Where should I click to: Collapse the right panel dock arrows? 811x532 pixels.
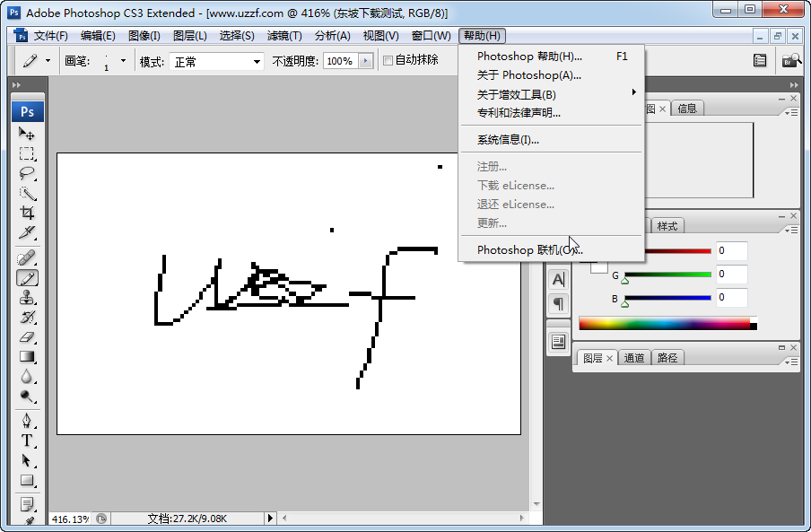(x=794, y=85)
